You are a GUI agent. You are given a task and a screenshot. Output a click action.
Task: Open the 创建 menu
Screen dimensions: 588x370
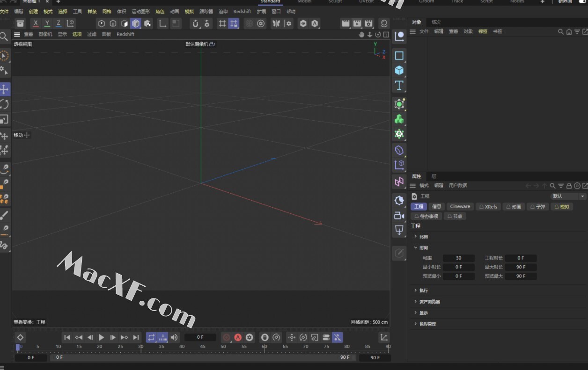tap(33, 11)
